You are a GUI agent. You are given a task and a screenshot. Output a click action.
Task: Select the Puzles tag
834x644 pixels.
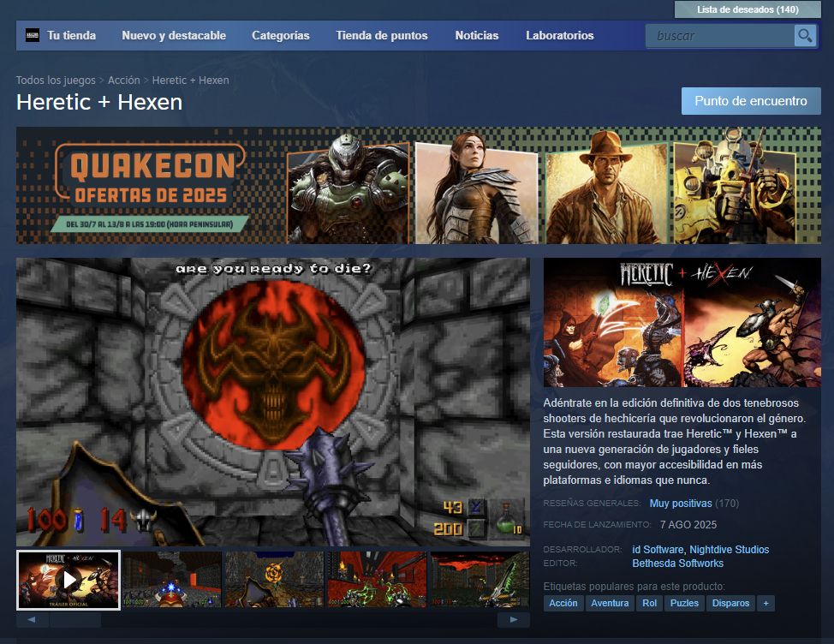(684, 603)
